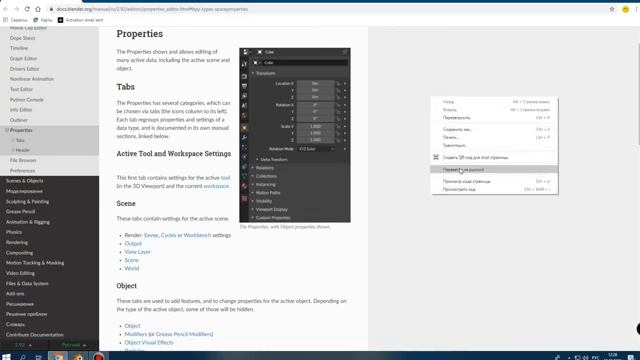Open Motion Tracking & Masking in the sidebar
Viewport: 640px width, 360px height.
[35, 263]
